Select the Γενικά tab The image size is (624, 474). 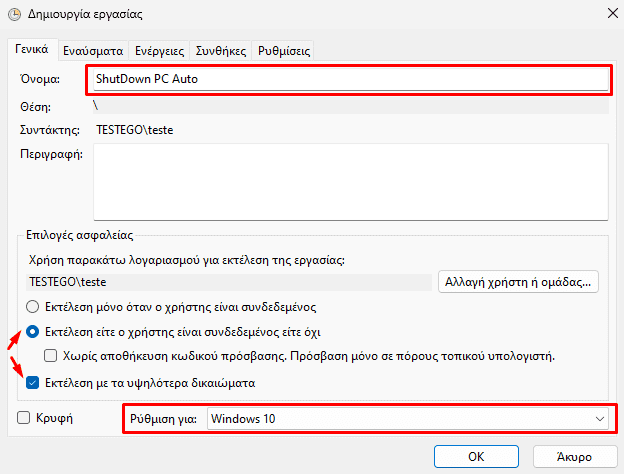[x=32, y=49]
